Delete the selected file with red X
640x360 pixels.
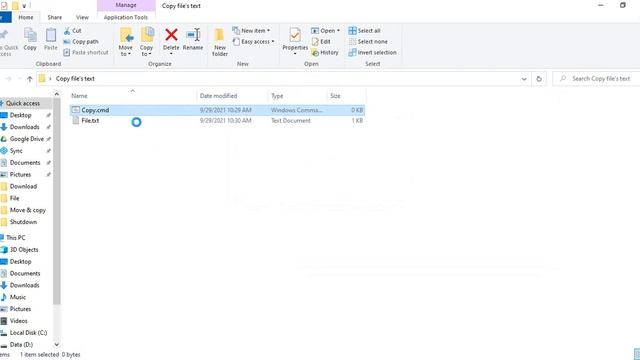pyautogui.click(x=171, y=41)
